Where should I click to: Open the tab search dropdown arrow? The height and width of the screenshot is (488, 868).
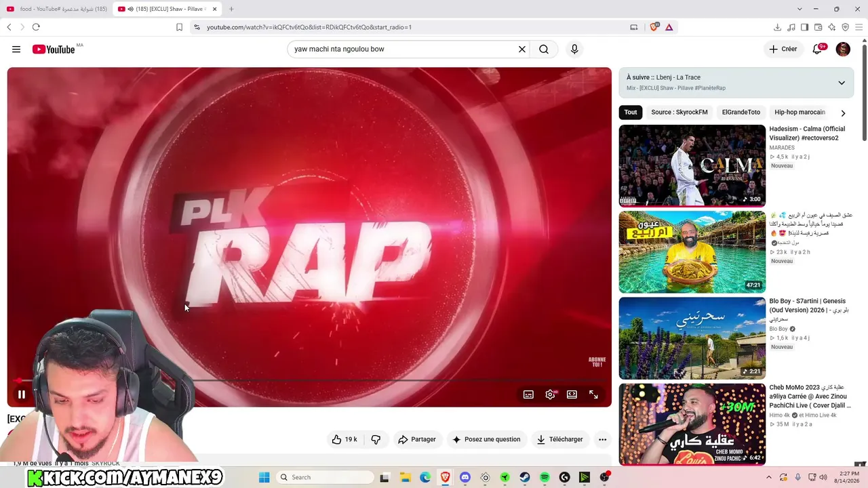(x=800, y=9)
